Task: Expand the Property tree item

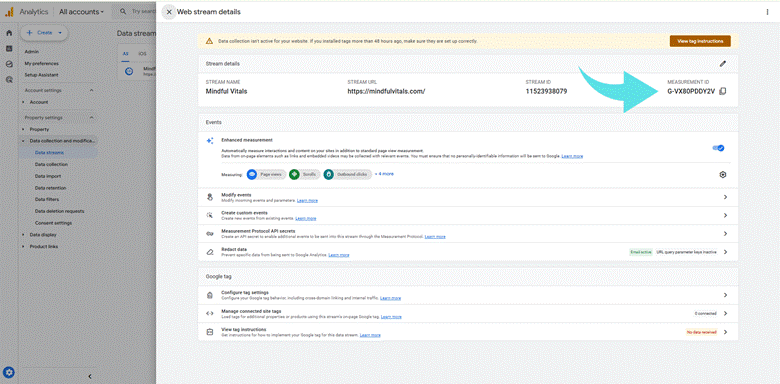Action: pyautogui.click(x=23, y=129)
